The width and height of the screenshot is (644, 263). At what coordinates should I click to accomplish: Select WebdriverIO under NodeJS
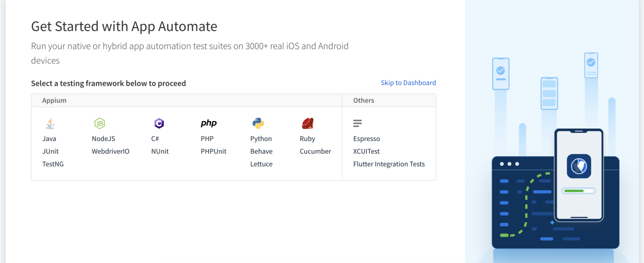(110, 151)
